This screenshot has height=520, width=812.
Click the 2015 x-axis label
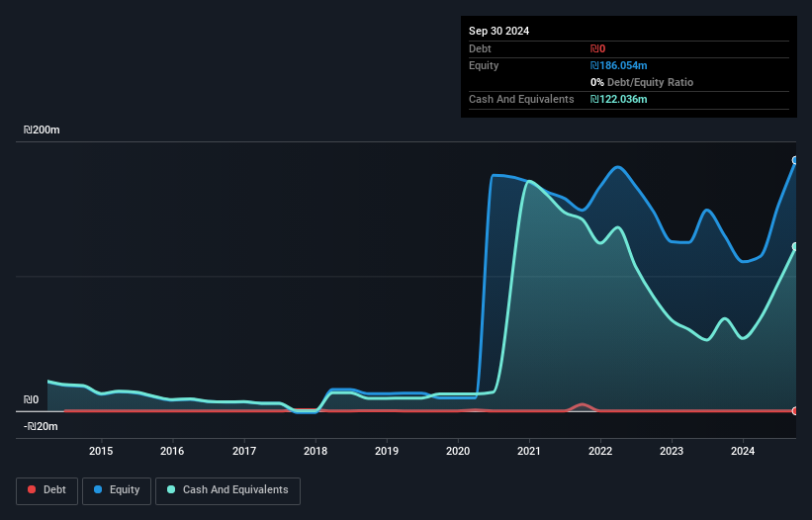[x=101, y=451]
